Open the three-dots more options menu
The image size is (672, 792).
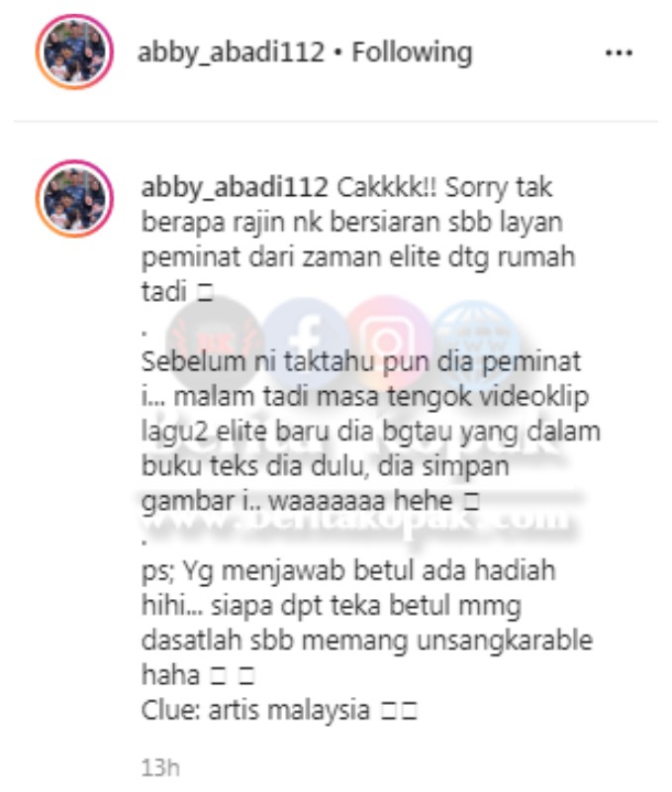click(619, 52)
